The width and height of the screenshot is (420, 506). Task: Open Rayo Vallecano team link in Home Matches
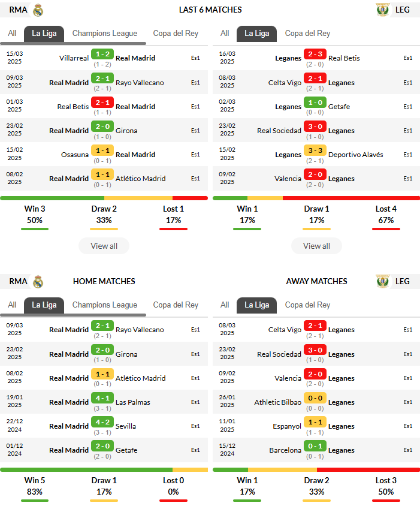[140, 330]
